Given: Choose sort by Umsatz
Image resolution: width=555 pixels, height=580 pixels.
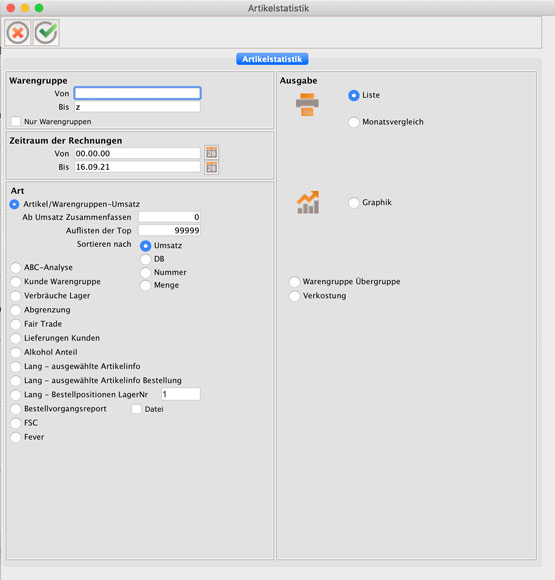Looking at the screenshot, I should [x=145, y=246].
